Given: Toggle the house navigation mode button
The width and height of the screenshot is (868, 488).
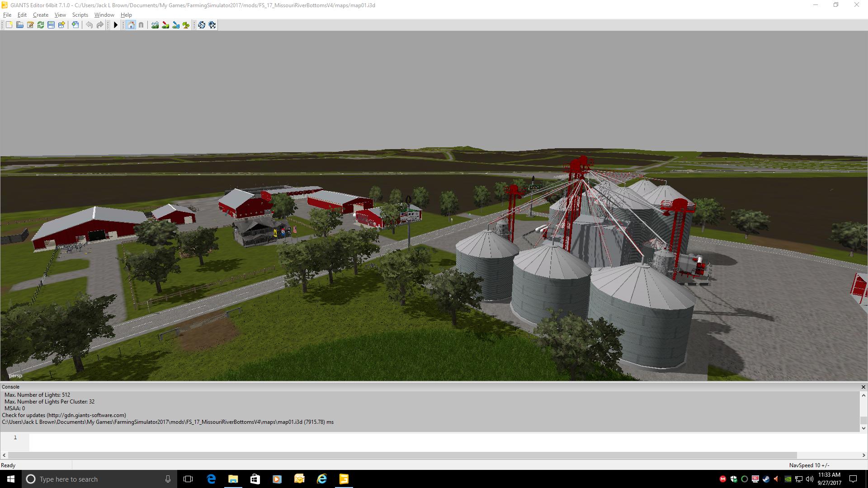Looking at the screenshot, I should pos(131,25).
